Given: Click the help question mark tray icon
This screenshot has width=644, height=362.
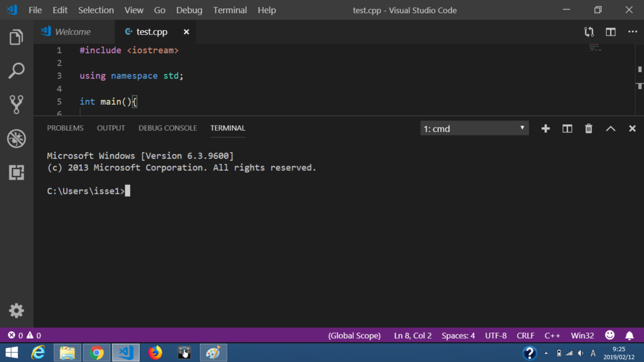Looking at the screenshot, I should [530, 353].
